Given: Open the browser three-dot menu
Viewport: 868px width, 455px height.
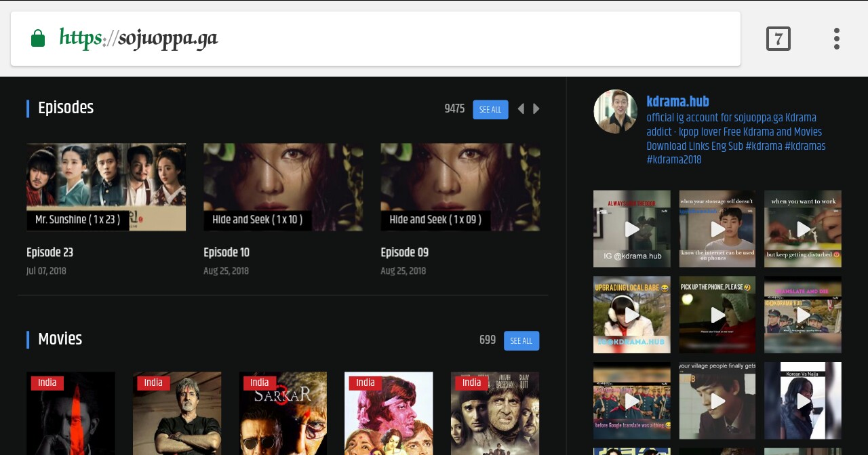Looking at the screenshot, I should (x=837, y=39).
